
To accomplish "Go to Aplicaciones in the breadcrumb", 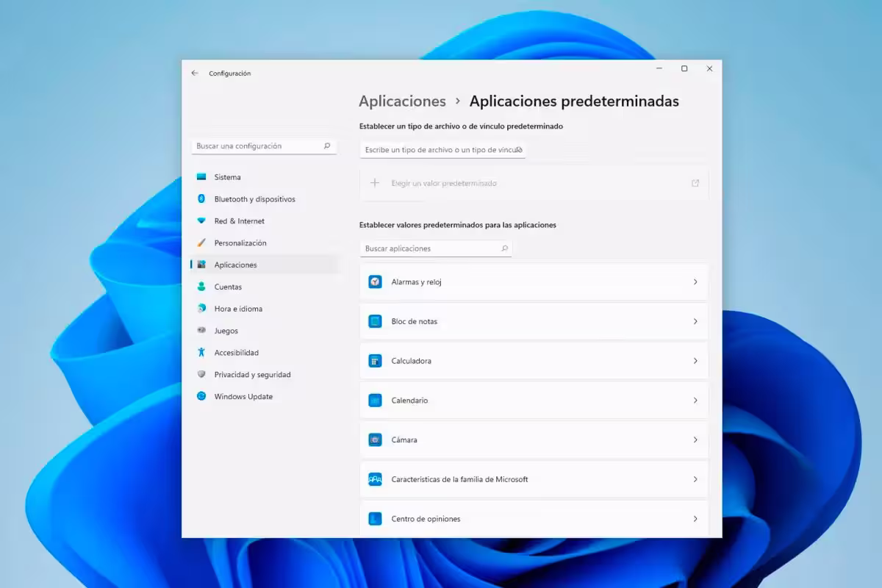I will 402,101.
